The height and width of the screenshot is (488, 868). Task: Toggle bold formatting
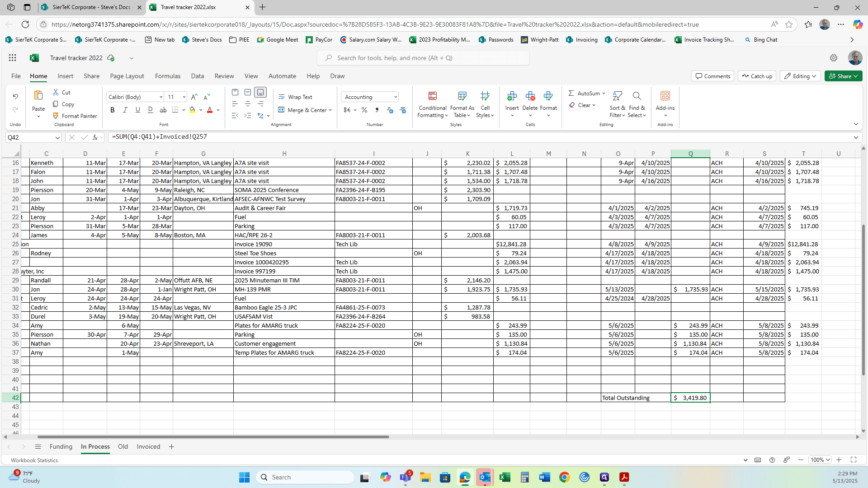[x=113, y=110]
